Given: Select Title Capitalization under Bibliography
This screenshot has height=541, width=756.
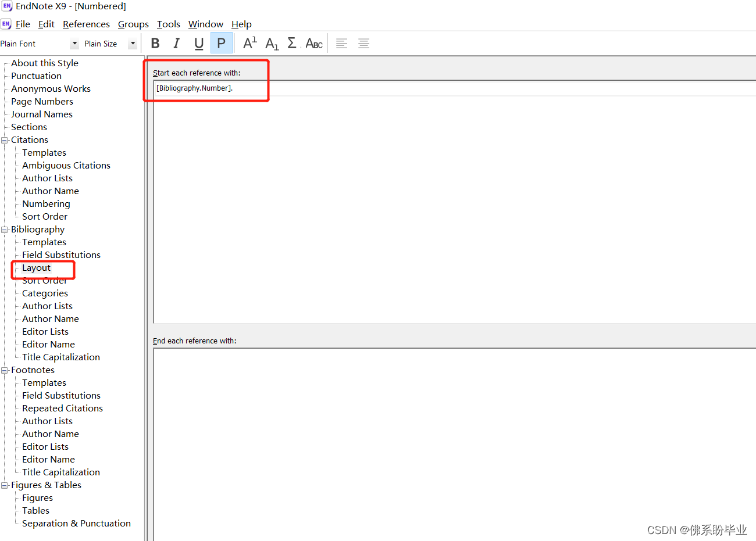Looking at the screenshot, I should 61,357.
